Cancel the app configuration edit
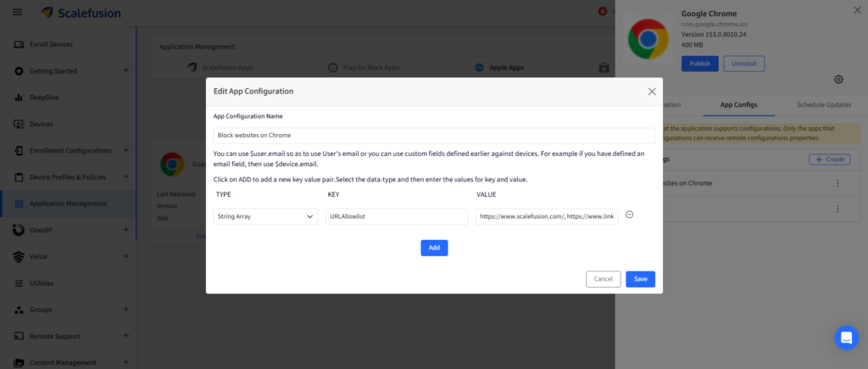 [x=604, y=279]
